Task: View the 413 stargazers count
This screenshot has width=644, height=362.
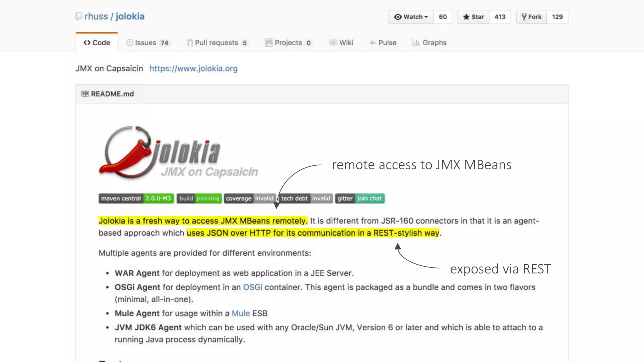Action: tap(500, 17)
